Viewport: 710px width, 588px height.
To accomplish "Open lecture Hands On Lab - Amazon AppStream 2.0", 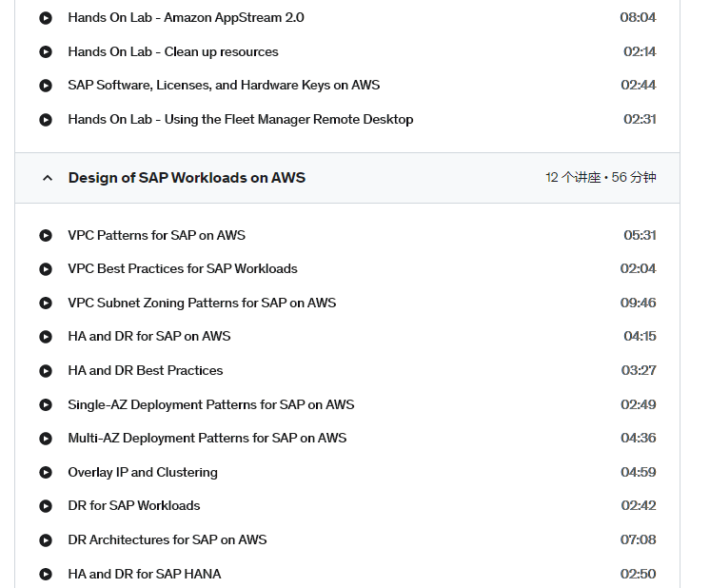I will point(186,18).
